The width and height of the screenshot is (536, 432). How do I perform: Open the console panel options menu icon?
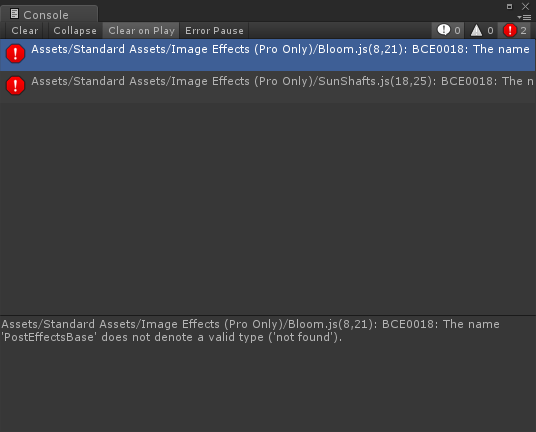524,17
